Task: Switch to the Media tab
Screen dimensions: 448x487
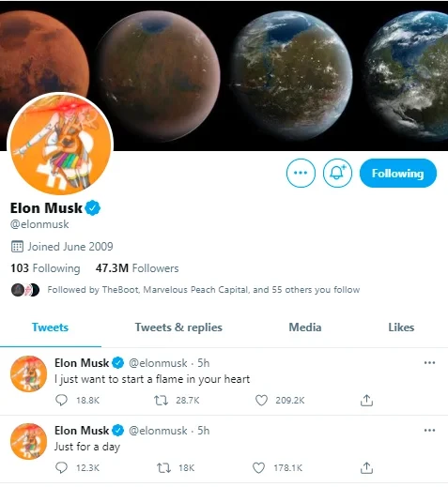Action: 305,327
